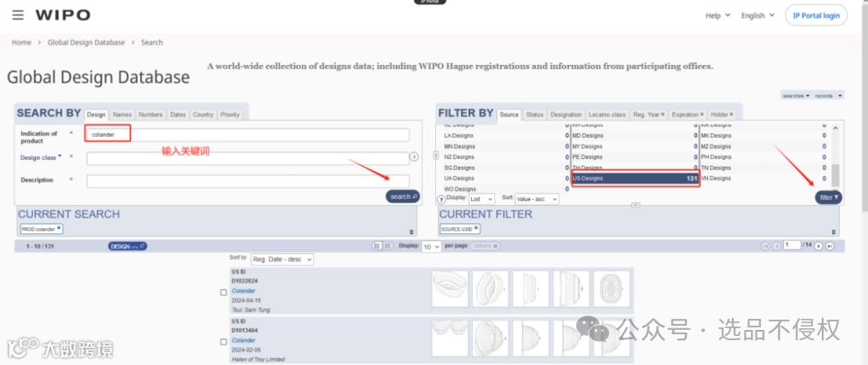Click the filter panel collapse handle

pos(635,205)
